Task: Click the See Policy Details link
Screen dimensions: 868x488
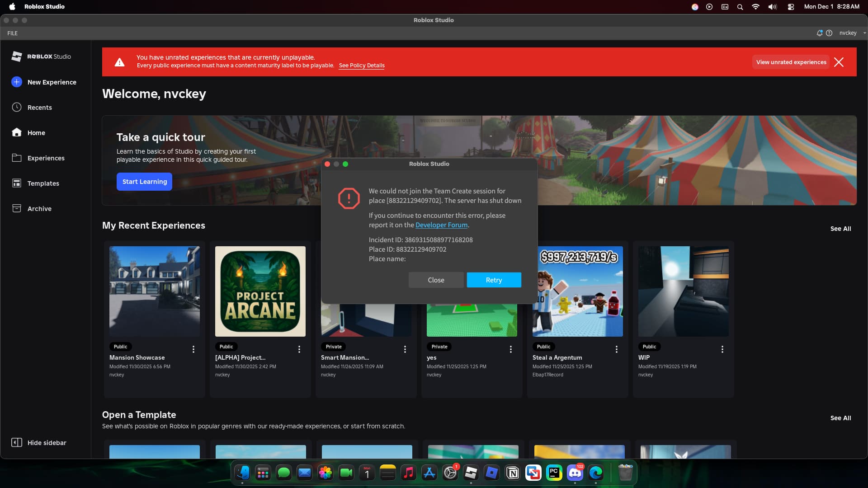Action: (362, 66)
